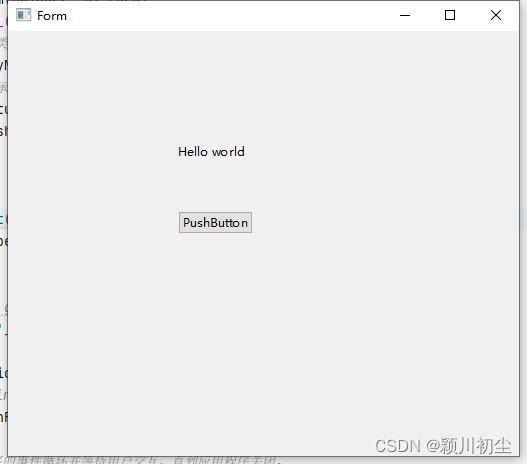This screenshot has width=527, height=464.
Task: Click the PushButton button
Action: pyautogui.click(x=215, y=222)
